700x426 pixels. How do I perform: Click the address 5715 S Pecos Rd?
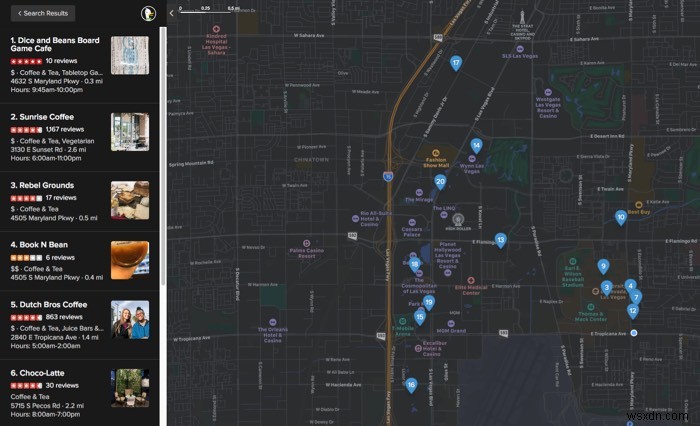(35, 405)
